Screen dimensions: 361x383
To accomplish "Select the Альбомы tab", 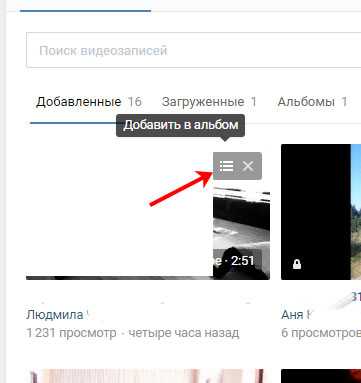I will (x=306, y=102).
